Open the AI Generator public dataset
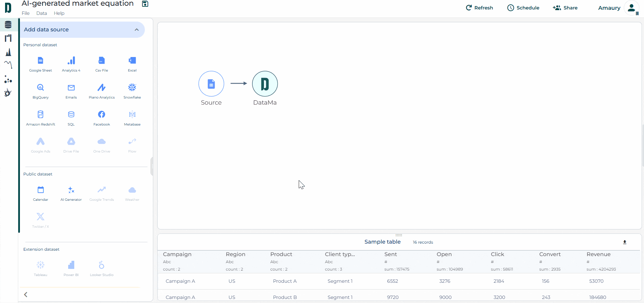Screen dimensions: 644x303 point(71,190)
